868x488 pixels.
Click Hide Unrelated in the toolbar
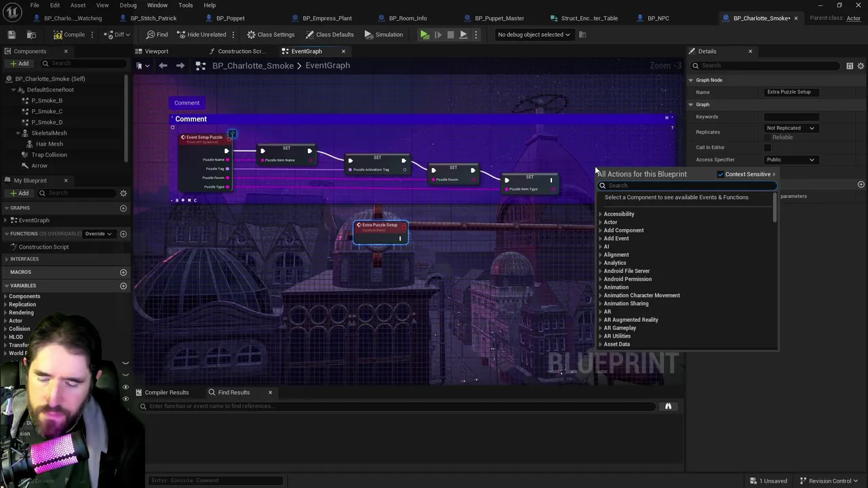[x=201, y=35]
